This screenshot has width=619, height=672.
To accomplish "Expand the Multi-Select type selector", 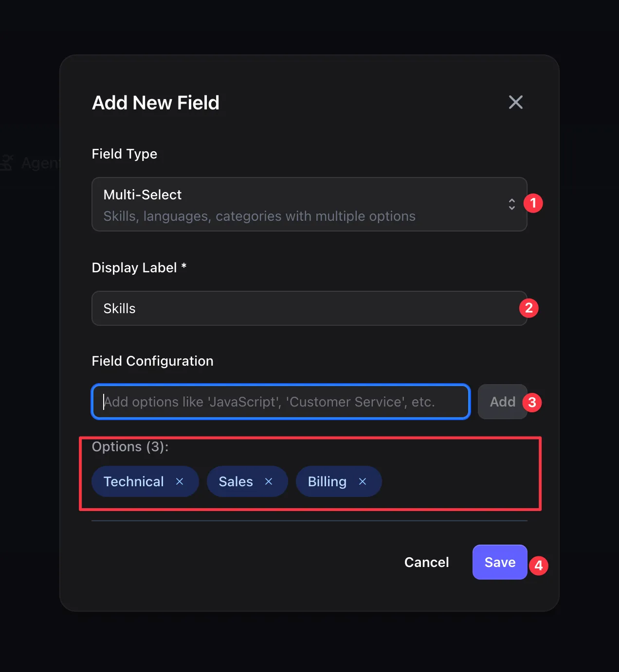I will point(309,204).
